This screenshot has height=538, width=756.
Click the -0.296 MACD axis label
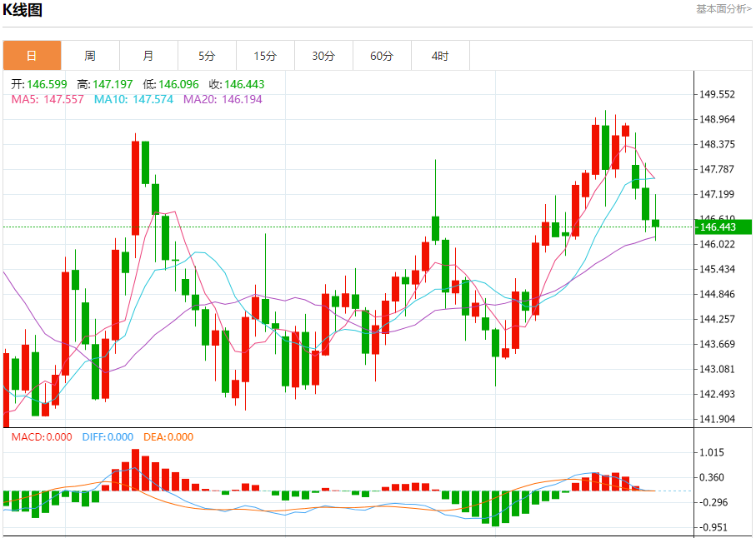click(712, 503)
